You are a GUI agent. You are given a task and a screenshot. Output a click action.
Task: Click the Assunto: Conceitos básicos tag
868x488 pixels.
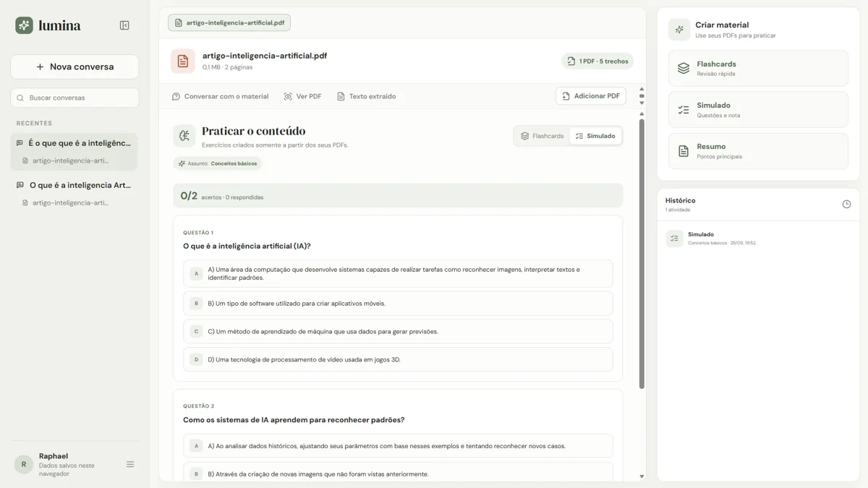218,163
